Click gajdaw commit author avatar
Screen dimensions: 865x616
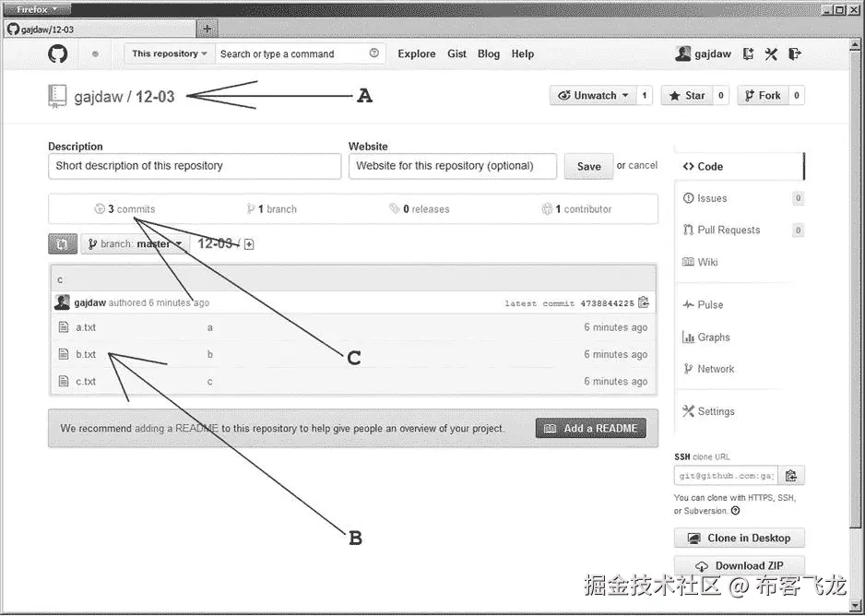63,302
